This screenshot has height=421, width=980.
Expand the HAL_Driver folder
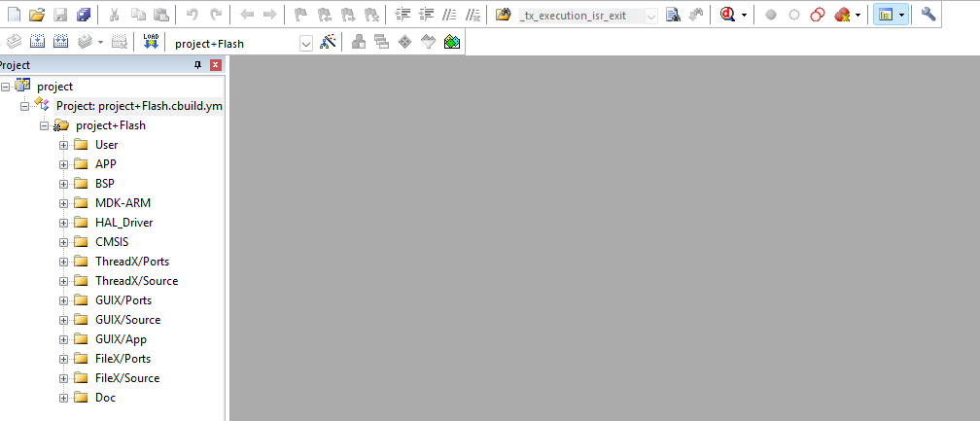click(64, 223)
